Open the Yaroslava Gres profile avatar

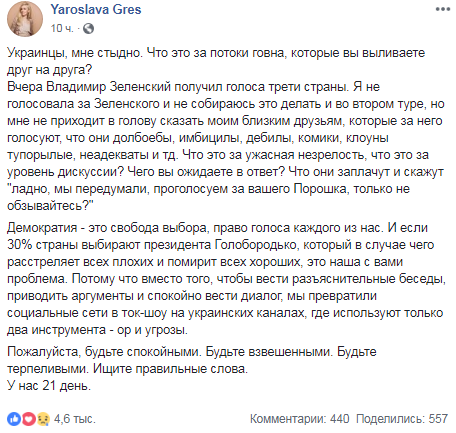(x=25, y=18)
